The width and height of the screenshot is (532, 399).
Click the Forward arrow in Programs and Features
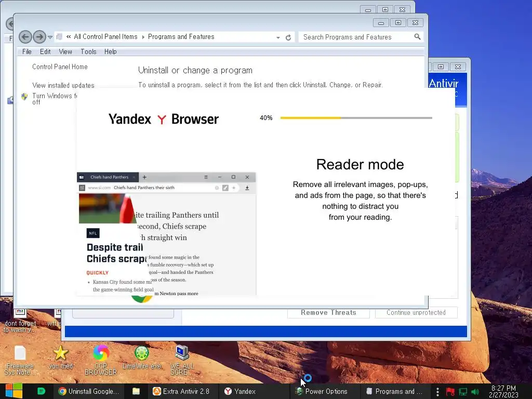(x=39, y=37)
